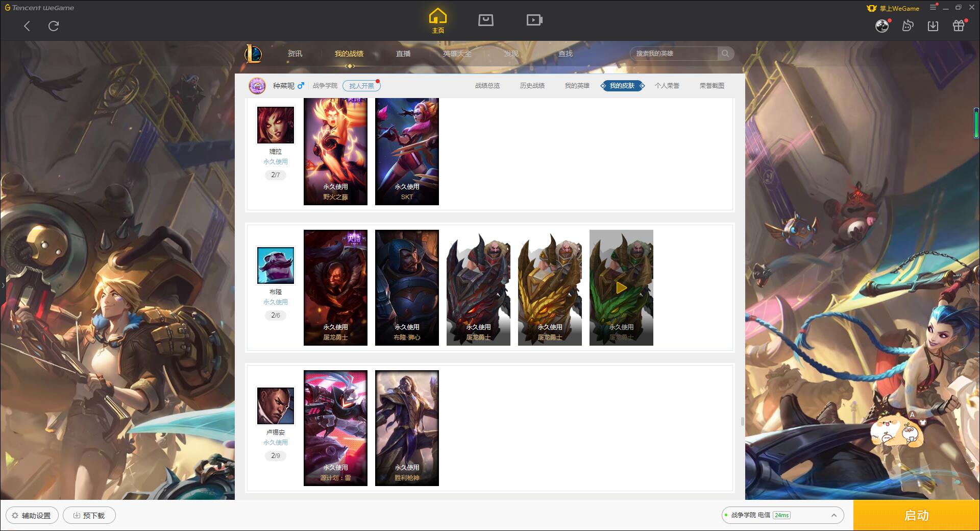The image size is (980, 531).
Task: Expand the 战争学院 电信 server dropdown
Action: 782,515
